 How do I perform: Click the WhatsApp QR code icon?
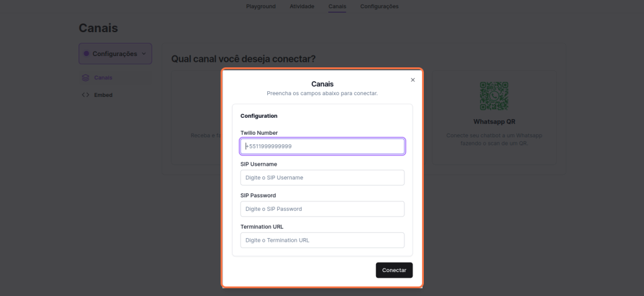[494, 96]
